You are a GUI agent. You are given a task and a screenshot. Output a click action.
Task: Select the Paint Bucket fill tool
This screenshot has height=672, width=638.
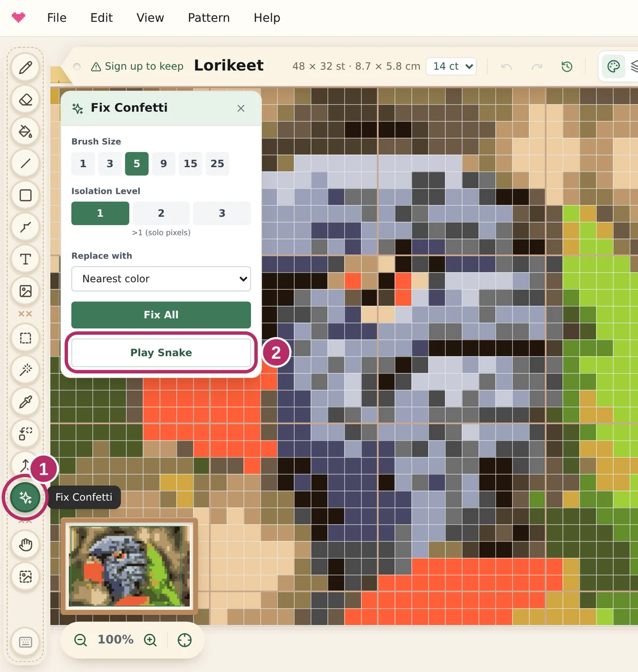pyautogui.click(x=26, y=131)
